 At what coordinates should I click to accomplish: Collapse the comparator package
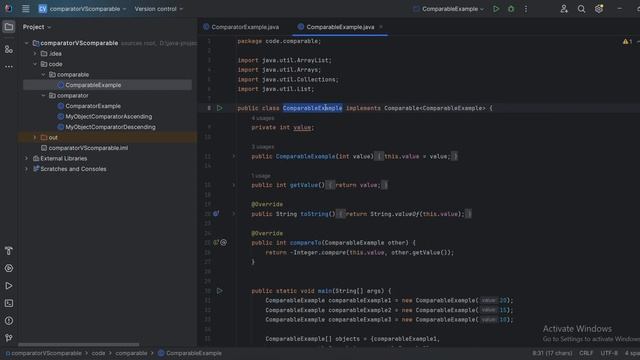[44, 96]
